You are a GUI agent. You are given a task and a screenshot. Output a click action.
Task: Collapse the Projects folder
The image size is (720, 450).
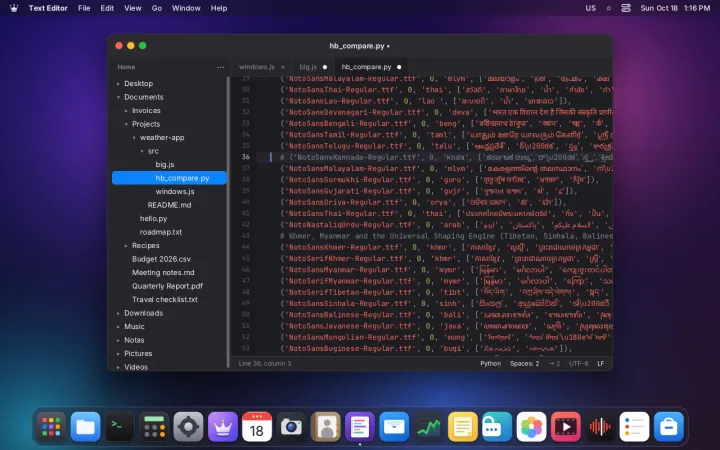[x=126, y=124]
